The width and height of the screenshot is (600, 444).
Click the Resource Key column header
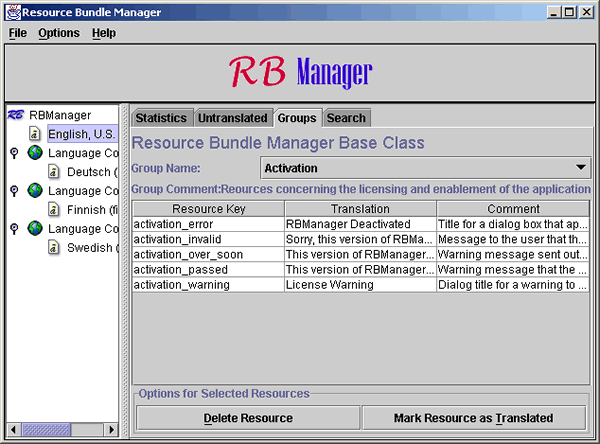point(209,209)
